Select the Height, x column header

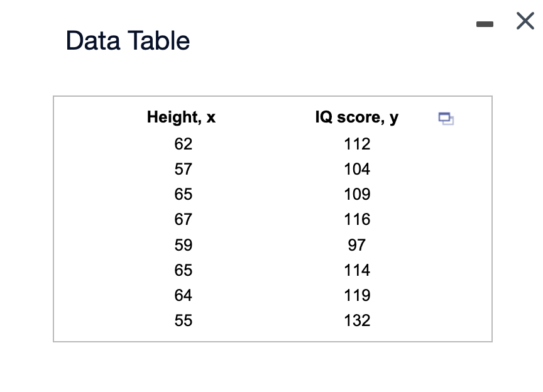181,117
